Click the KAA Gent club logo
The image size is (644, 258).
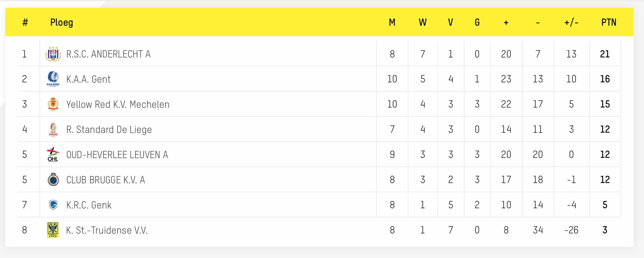53,79
